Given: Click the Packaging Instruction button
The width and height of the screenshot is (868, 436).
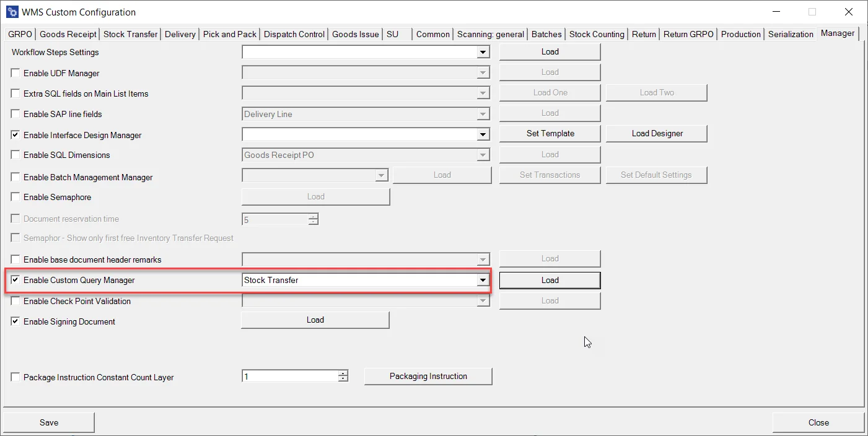Looking at the screenshot, I should coord(427,376).
